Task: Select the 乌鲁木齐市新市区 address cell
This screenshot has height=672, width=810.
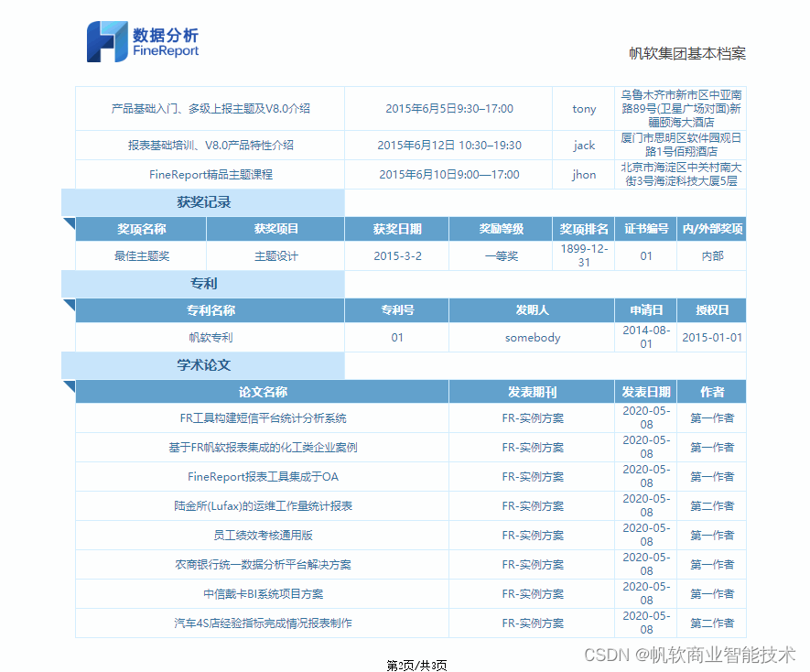Action: [681, 109]
